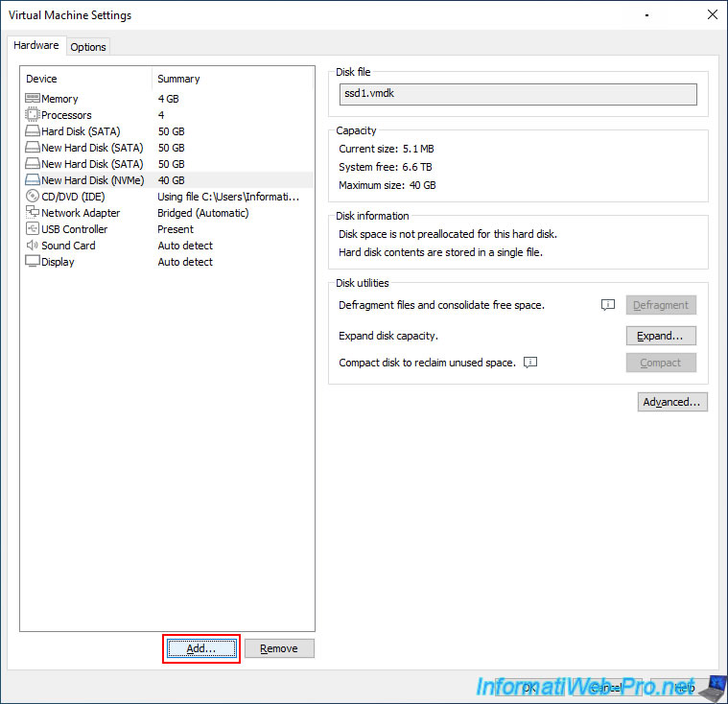Click the info icon beside Defragment
Screen dimensions: 728x704
(607, 305)
